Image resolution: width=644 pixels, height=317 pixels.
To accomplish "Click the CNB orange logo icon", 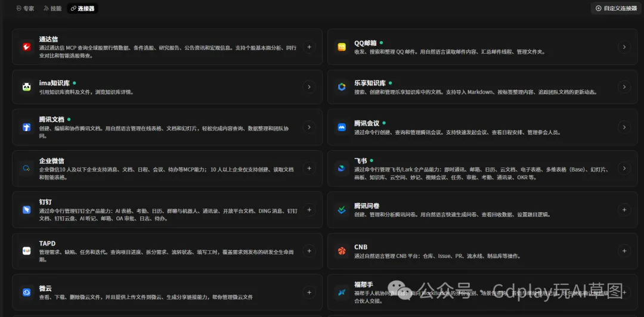I will [x=342, y=251].
